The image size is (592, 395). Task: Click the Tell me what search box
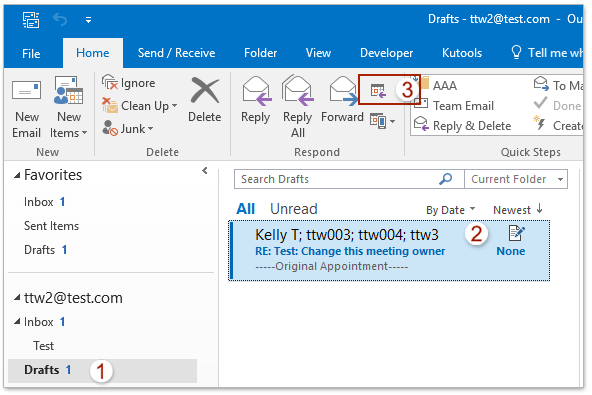547,53
